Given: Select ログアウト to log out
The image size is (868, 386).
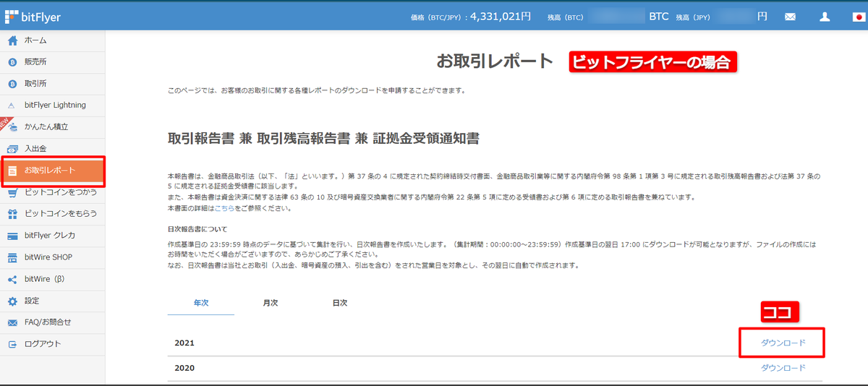Looking at the screenshot, I should 43,344.
